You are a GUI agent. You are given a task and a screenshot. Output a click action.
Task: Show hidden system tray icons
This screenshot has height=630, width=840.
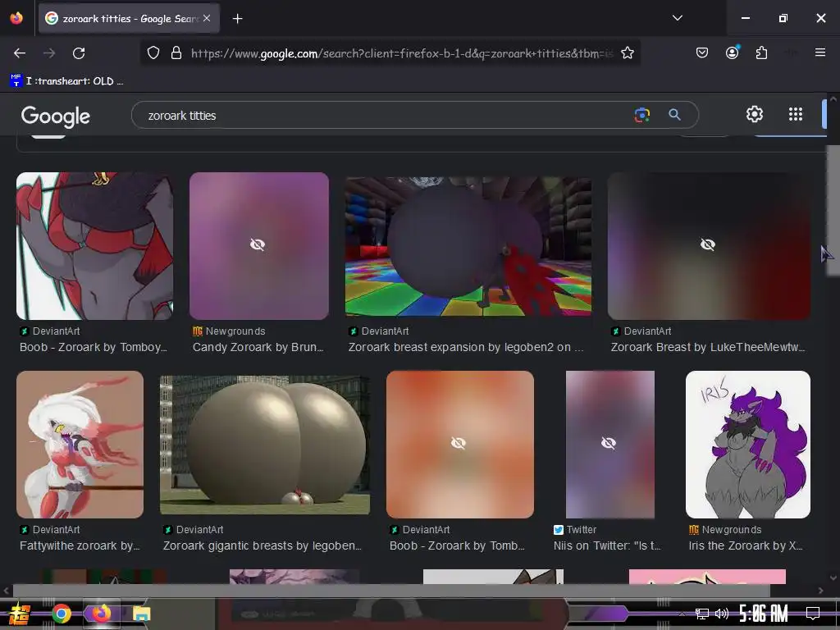pos(681,614)
